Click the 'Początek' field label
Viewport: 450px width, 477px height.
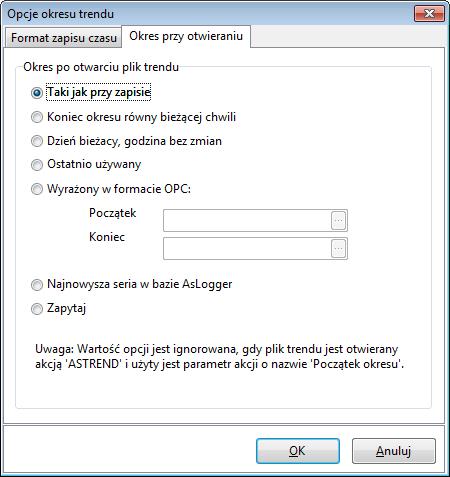[x=112, y=213]
